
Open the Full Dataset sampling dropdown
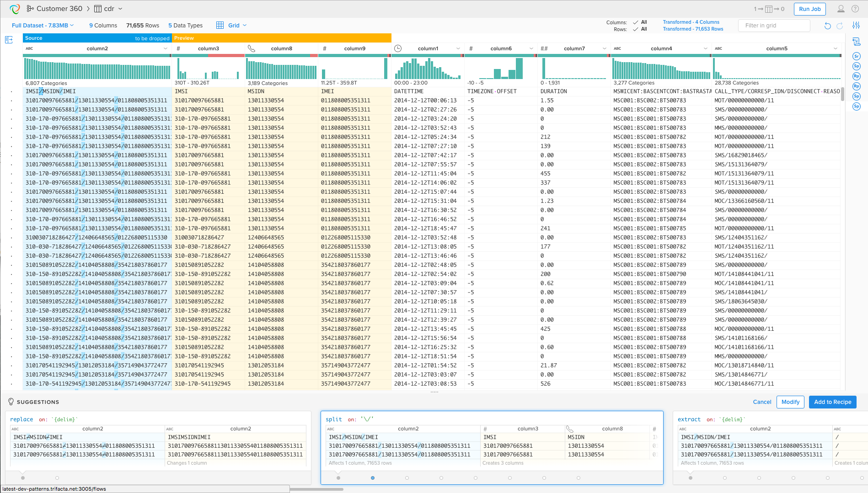coord(43,25)
